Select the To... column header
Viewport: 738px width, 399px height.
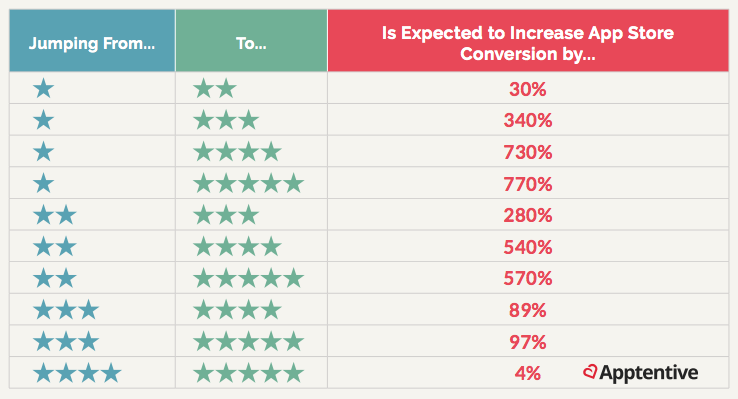251,41
